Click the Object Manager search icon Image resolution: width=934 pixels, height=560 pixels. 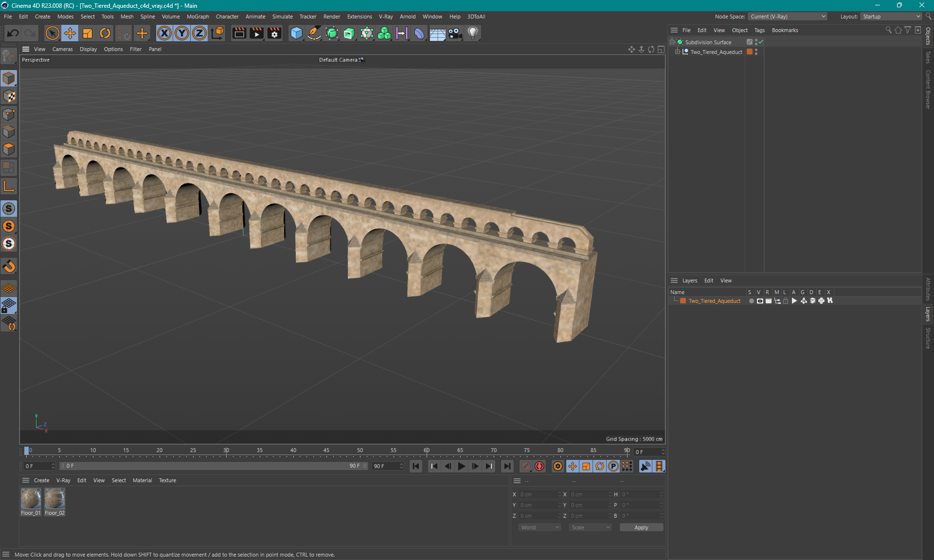888,30
